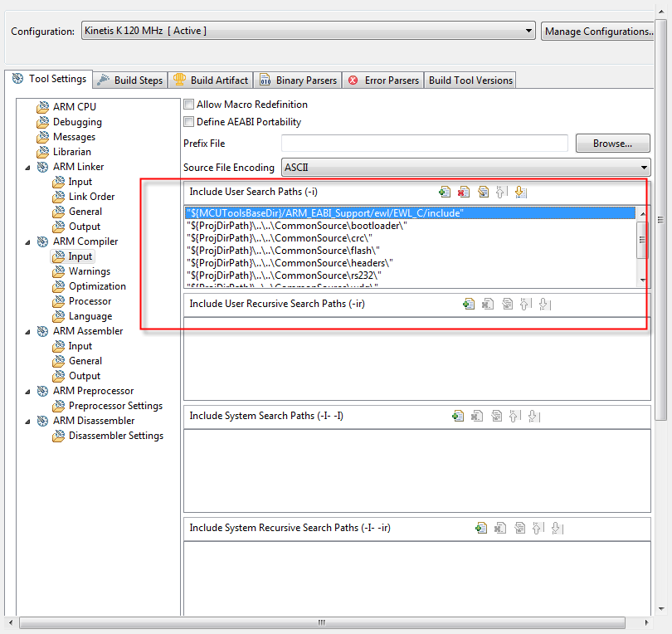The width and height of the screenshot is (672, 634).
Task: Open Language compiler settings
Action: tap(90, 316)
